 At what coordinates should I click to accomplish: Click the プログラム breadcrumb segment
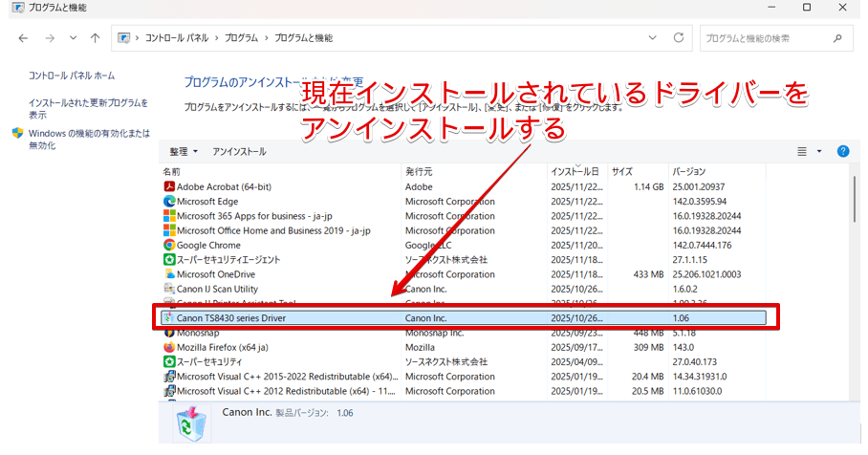[x=241, y=38]
